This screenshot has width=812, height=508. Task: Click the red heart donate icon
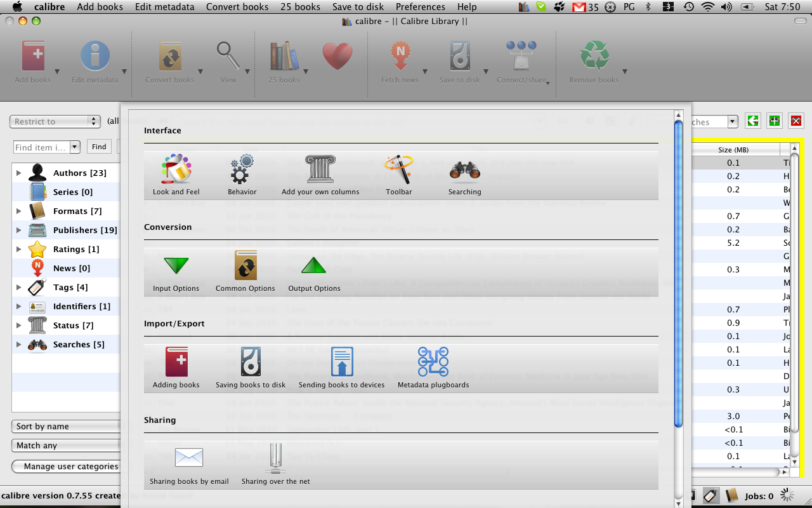337,57
